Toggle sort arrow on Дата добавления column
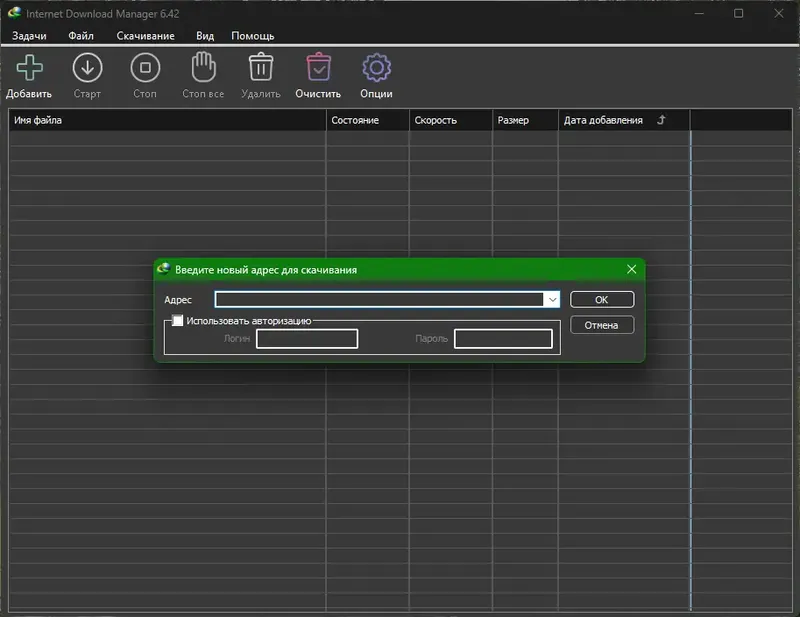This screenshot has height=617, width=800. 661,120
